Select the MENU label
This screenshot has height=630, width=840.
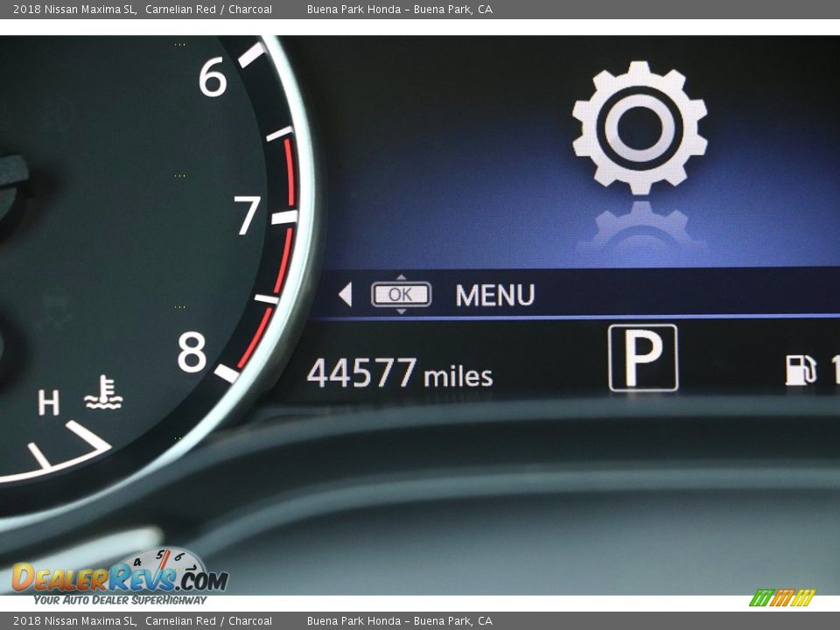(495, 295)
